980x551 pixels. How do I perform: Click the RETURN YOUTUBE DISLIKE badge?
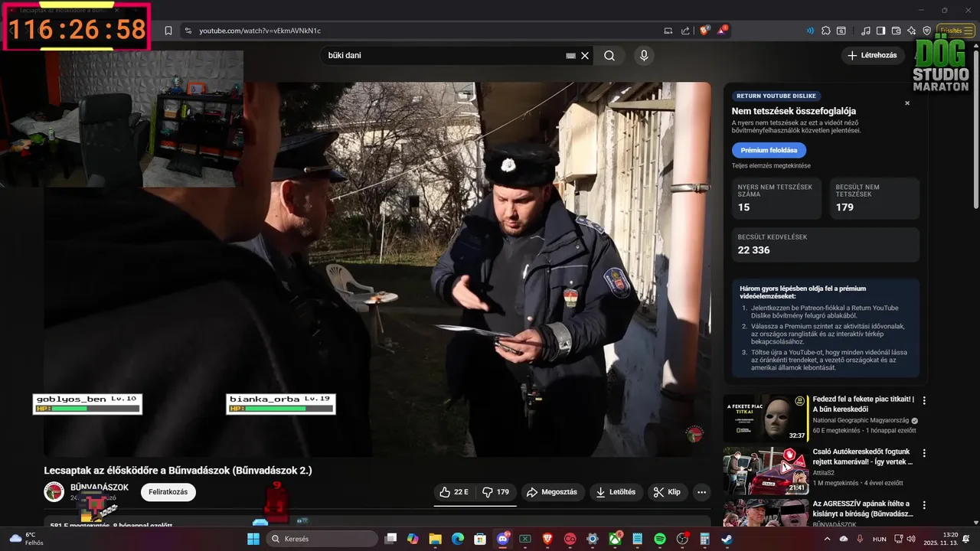click(x=776, y=96)
